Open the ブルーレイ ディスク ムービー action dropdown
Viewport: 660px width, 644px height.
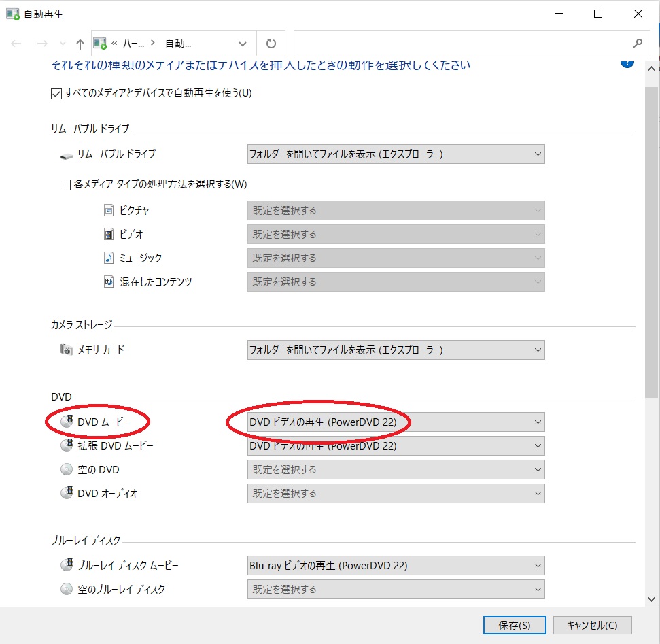(396, 566)
